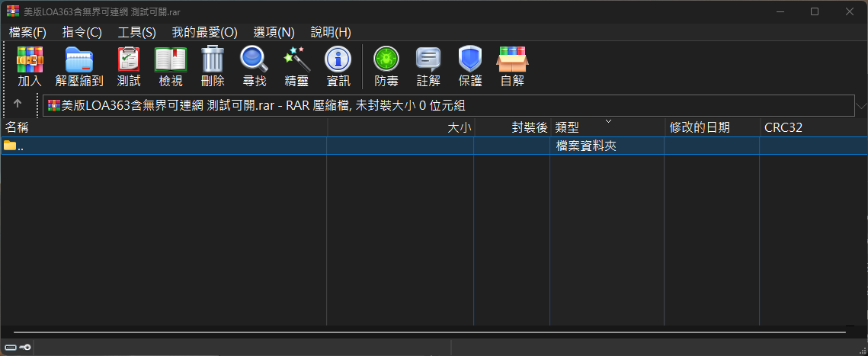Open the 檔案(F) menu
This screenshot has height=356, width=868.
[x=27, y=32]
